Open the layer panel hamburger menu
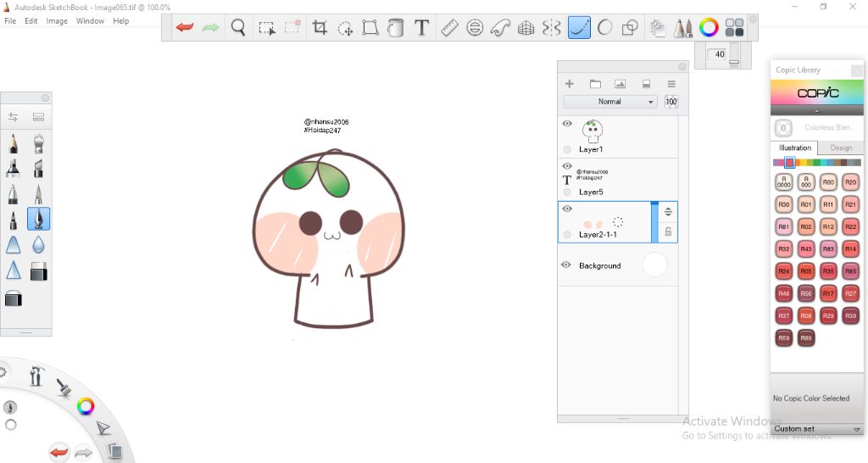 pyautogui.click(x=670, y=84)
